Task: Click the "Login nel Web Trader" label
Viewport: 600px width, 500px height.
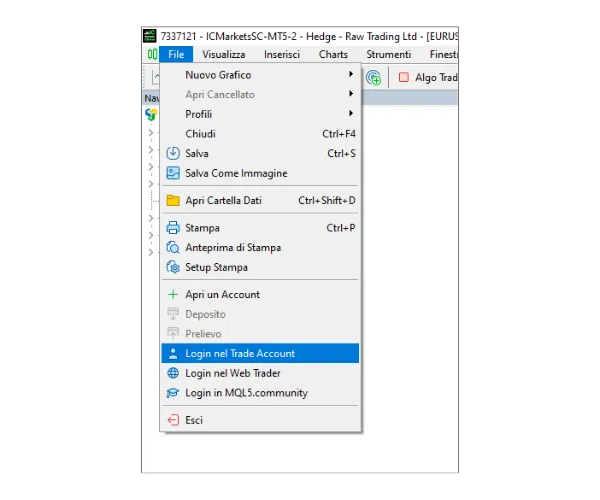Action: tap(233, 373)
